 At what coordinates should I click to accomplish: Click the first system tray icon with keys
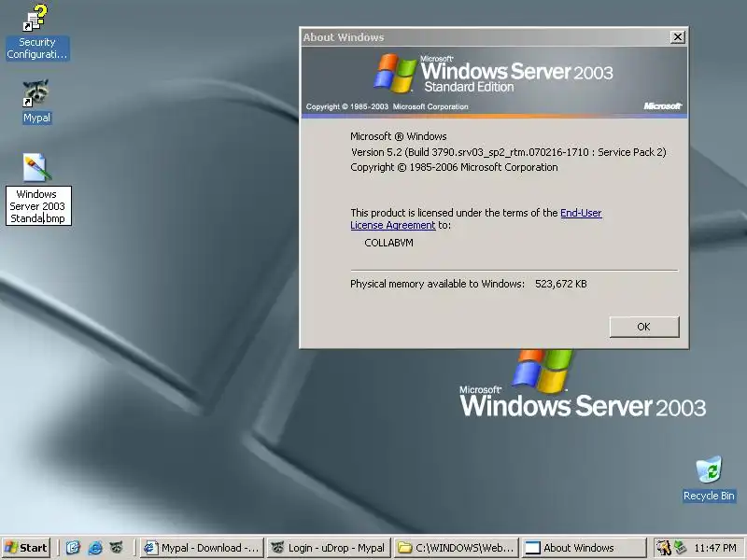pos(663,548)
